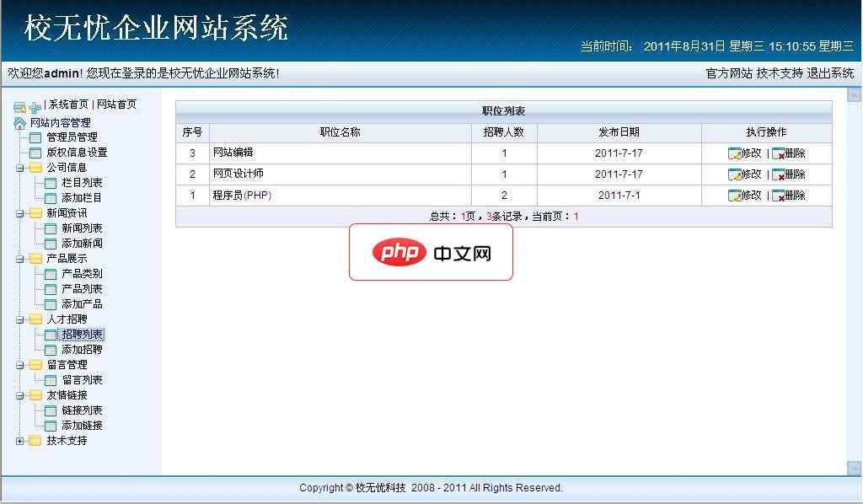Click 修改 link for 网站编辑
863x504 pixels.
[x=752, y=153]
